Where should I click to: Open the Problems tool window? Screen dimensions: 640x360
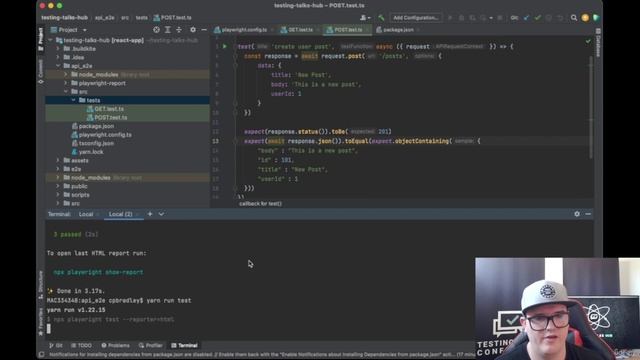[x=116, y=345]
